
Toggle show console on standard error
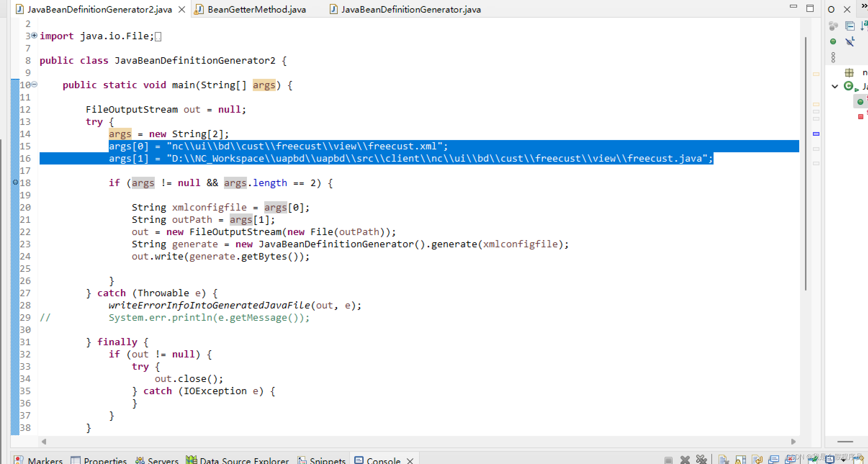[791, 460]
